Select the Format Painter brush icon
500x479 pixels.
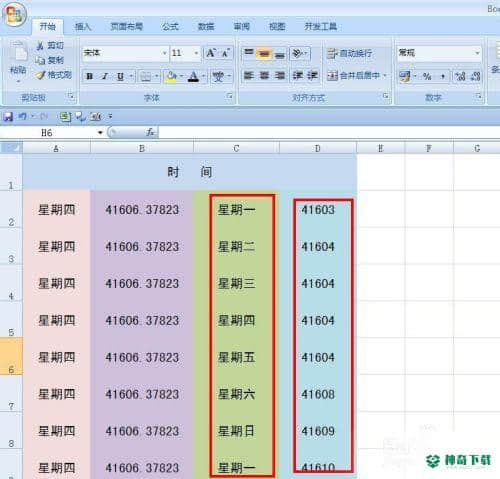click(41, 76)
